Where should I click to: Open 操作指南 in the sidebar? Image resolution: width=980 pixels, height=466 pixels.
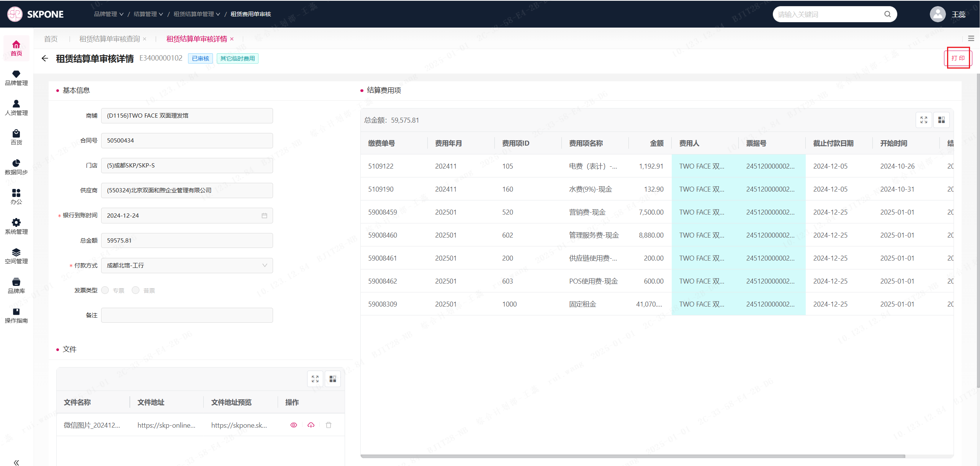(16, 315)
